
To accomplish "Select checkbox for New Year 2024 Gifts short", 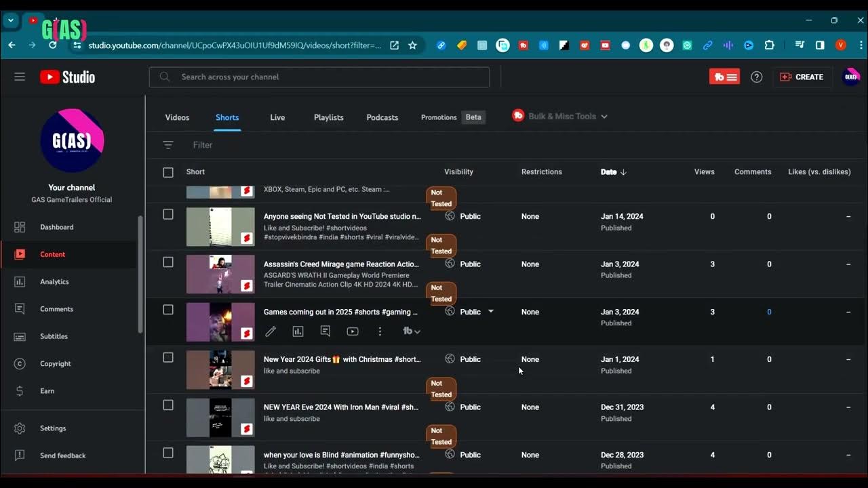I will click(x=168, y=358).
